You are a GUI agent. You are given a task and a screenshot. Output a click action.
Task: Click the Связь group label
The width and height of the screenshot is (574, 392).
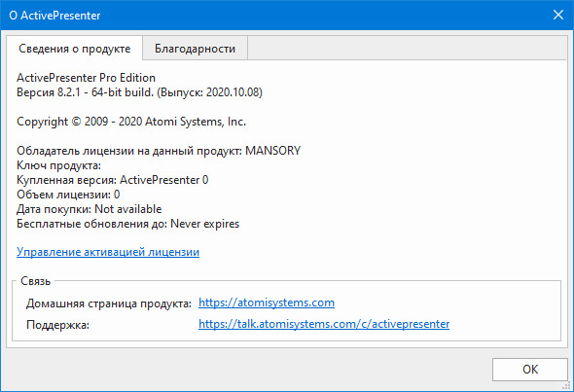coord(35,281)
